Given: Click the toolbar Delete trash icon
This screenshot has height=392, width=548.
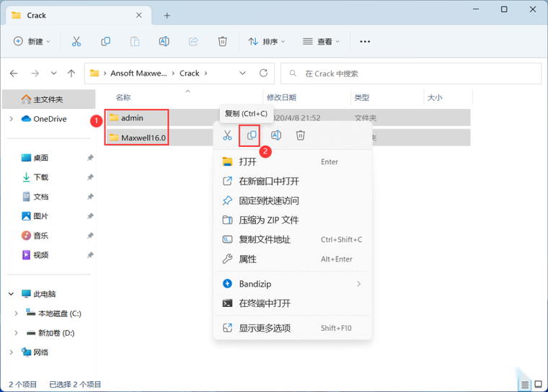Looking at the screenshot, I should 223,42.
